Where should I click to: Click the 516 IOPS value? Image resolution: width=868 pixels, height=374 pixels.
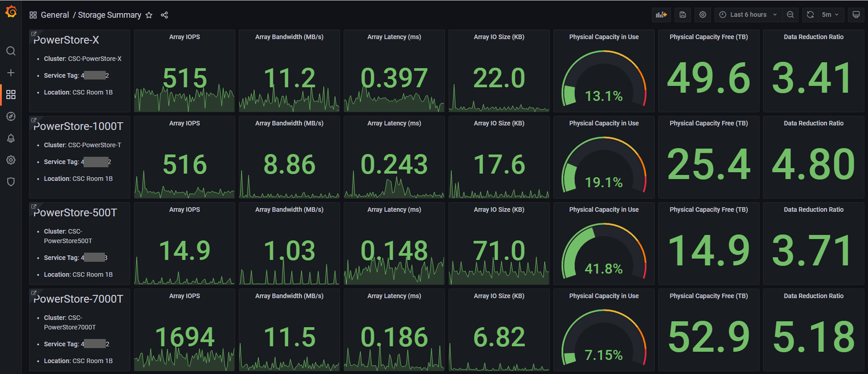(184, 165)
